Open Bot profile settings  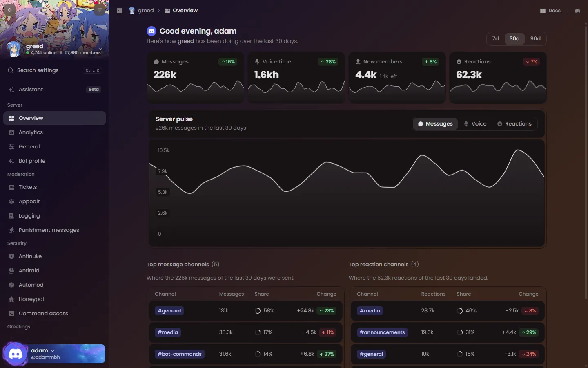54,161
